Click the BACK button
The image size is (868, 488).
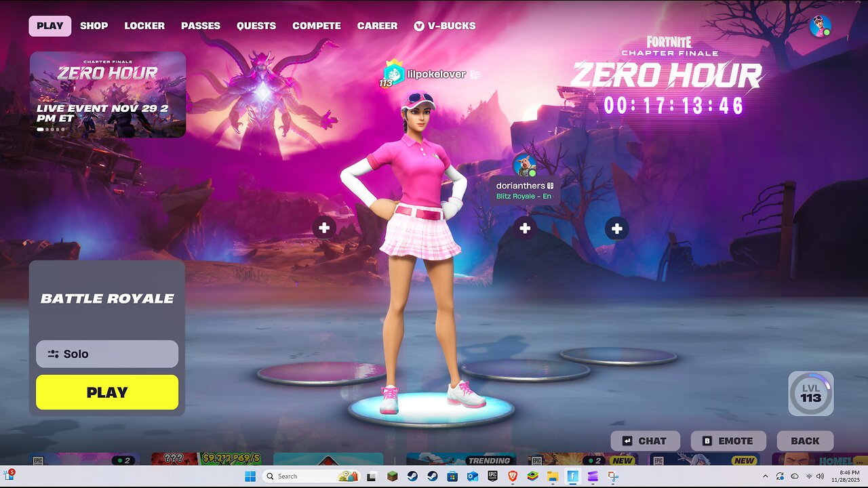point(805,441)
